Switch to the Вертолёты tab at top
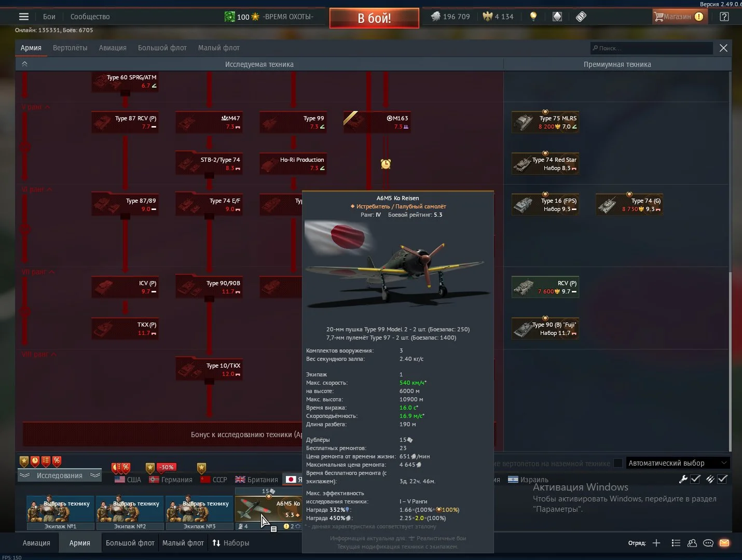Viewport: 742px width, 560px height. coord(70,48)
